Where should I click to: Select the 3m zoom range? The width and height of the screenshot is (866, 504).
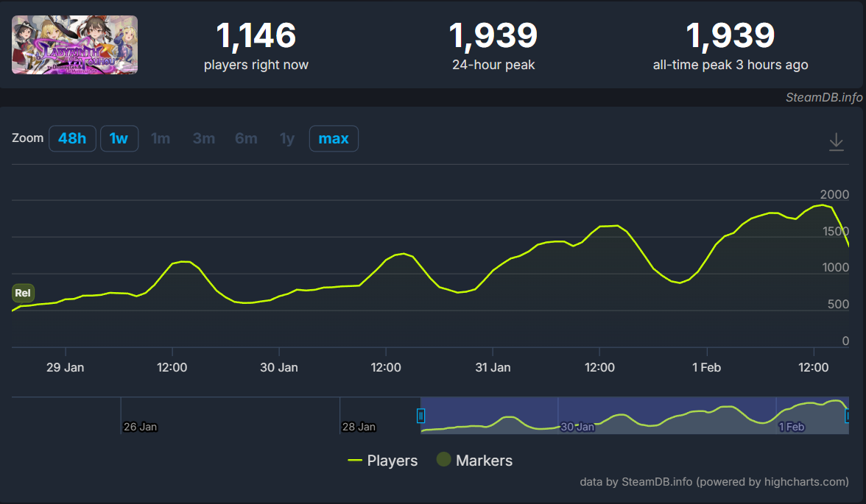click(204, 138)
